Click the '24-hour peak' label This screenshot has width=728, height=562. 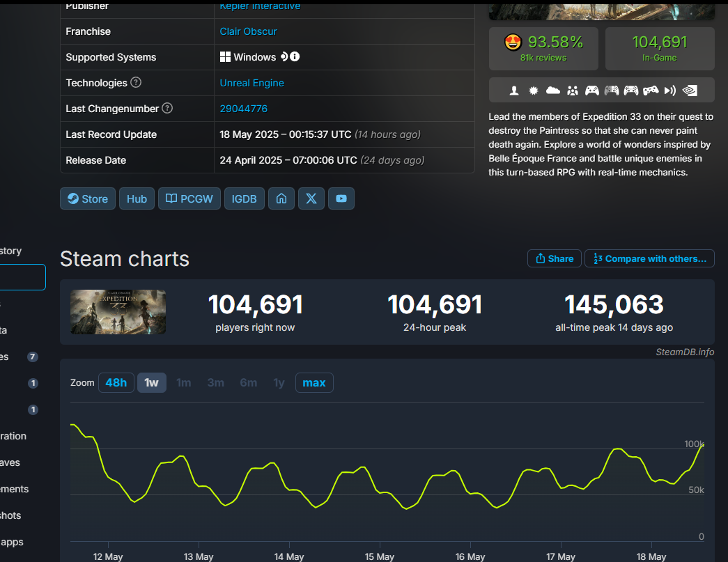tap(435, 327)
